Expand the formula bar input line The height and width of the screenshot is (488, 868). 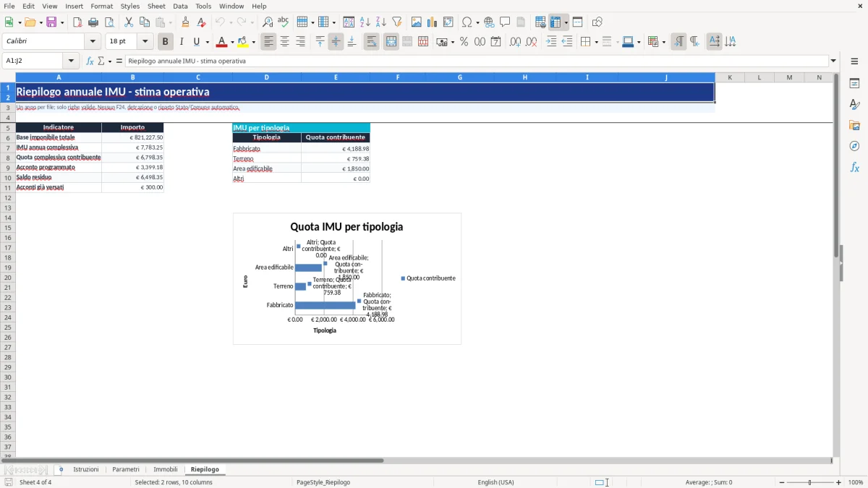[x=833, y=61]
